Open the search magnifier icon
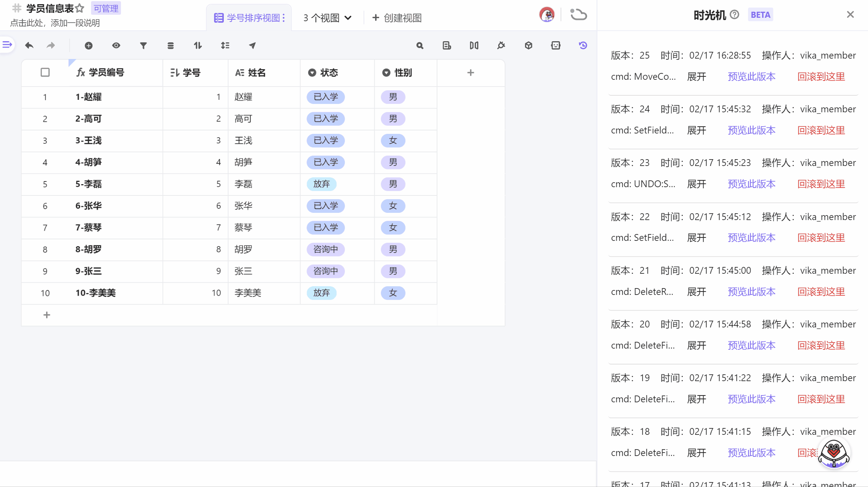Viewport: 868px width, 487px height. pos(420,45)
